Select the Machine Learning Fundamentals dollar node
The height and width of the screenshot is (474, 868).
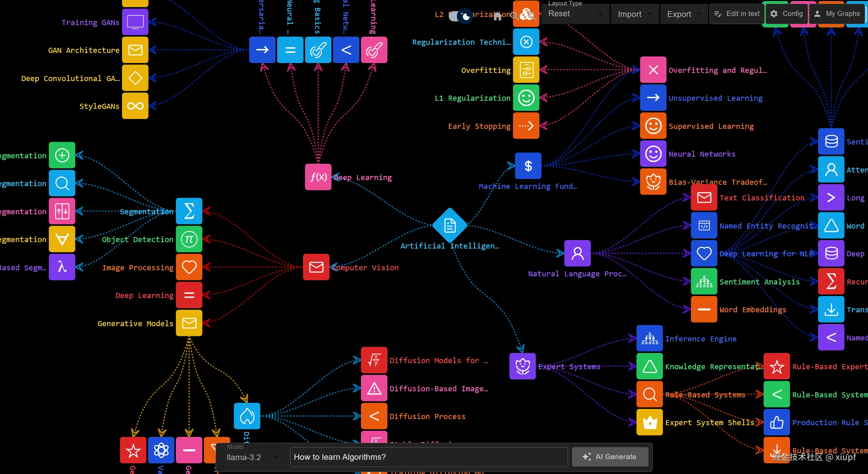tap(528, 166)
